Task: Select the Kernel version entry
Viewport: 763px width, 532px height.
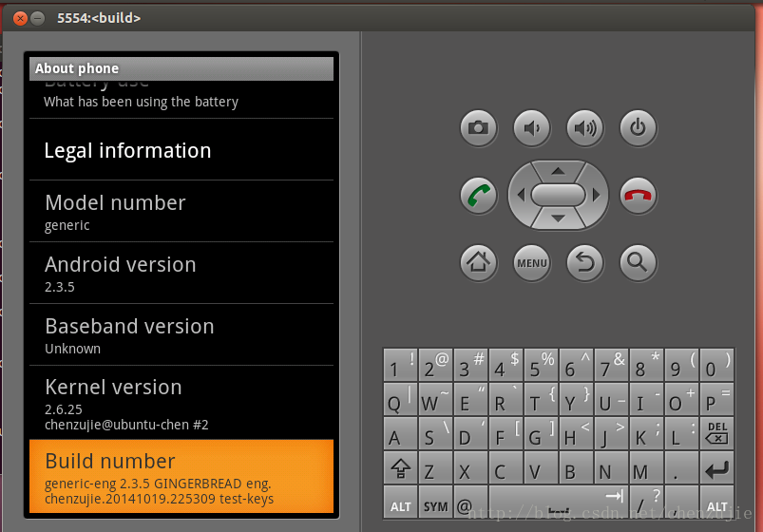Action: pyautogui.click(x=181, y=403)
